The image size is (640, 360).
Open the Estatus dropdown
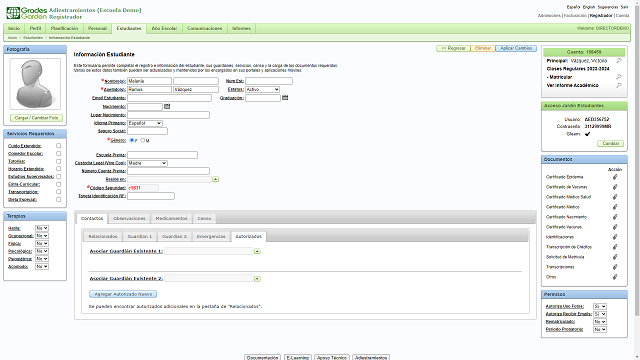[262, 89]
